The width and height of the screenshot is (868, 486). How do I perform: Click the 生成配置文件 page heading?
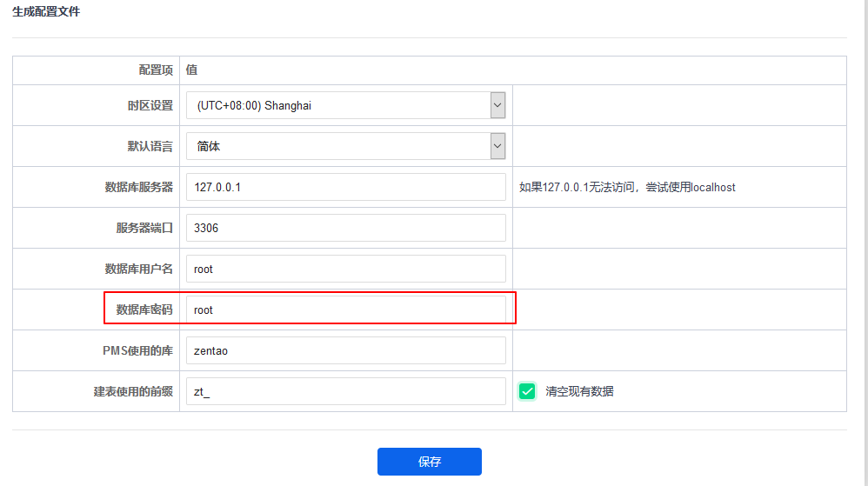point(46,12)
